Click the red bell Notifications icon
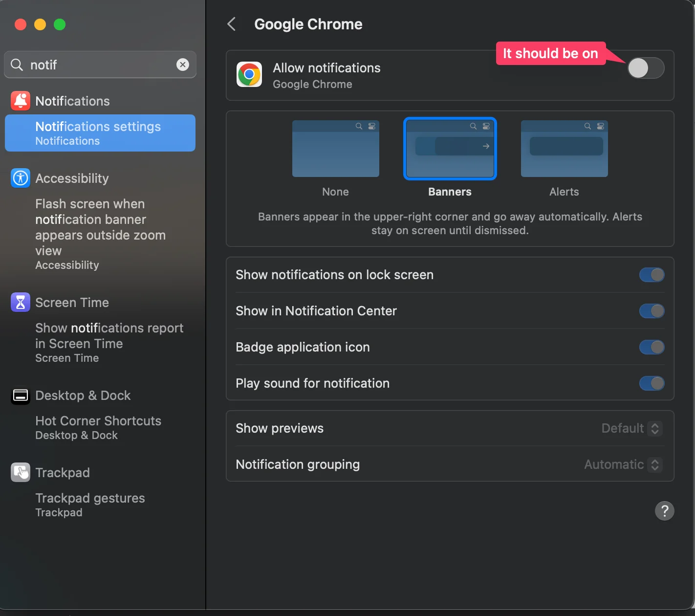This screenshot has height=616, width=695. click(21, 101)
